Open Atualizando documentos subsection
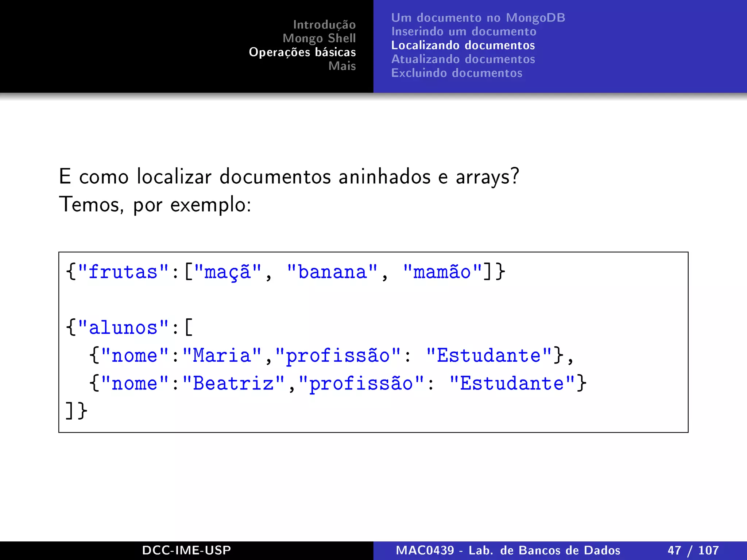Viewport: 747px width, 560px height. 463,59
